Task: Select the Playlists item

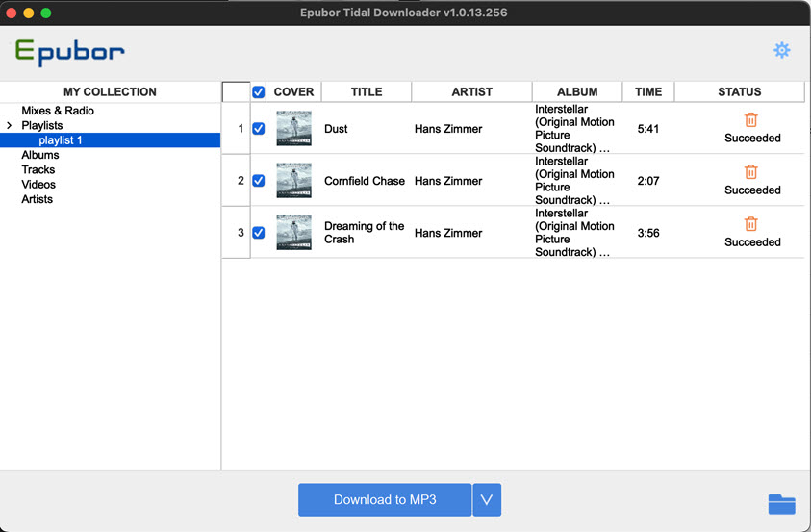Action: pyautogui.click(x=42, y=126)
